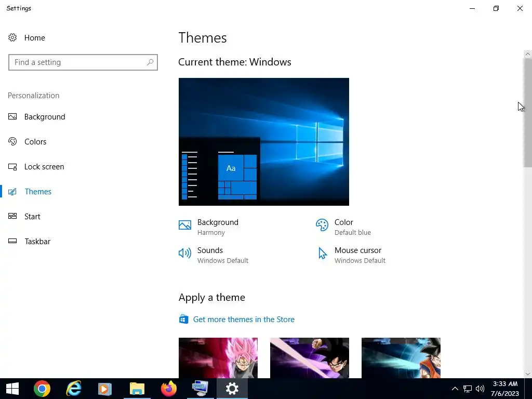Screen dimensions: 532x399
Task: Click the search magnifier icon
Action: pyautogui.click(x=150, y=62)
